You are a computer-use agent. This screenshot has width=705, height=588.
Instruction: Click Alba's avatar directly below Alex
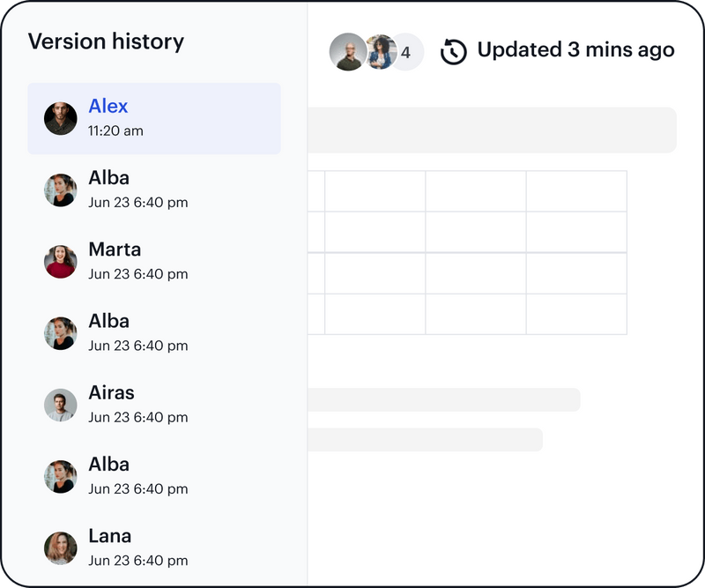point(61,190)
